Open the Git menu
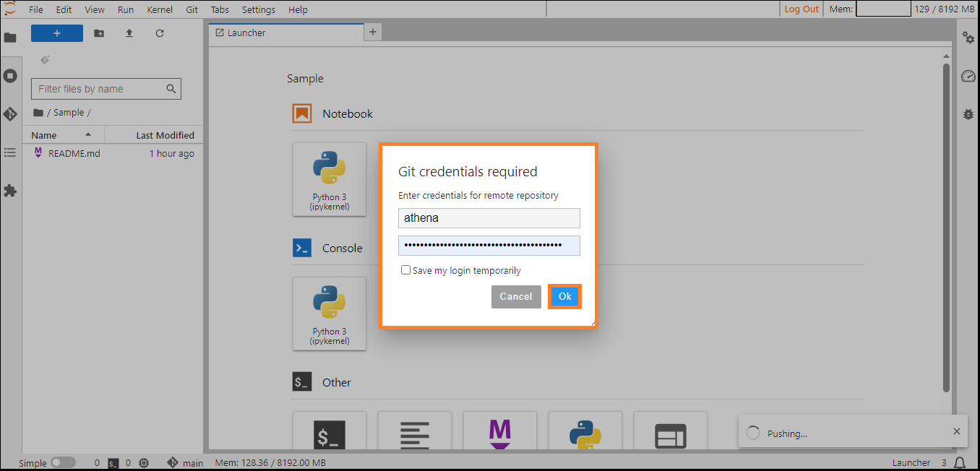 [192, 9]
